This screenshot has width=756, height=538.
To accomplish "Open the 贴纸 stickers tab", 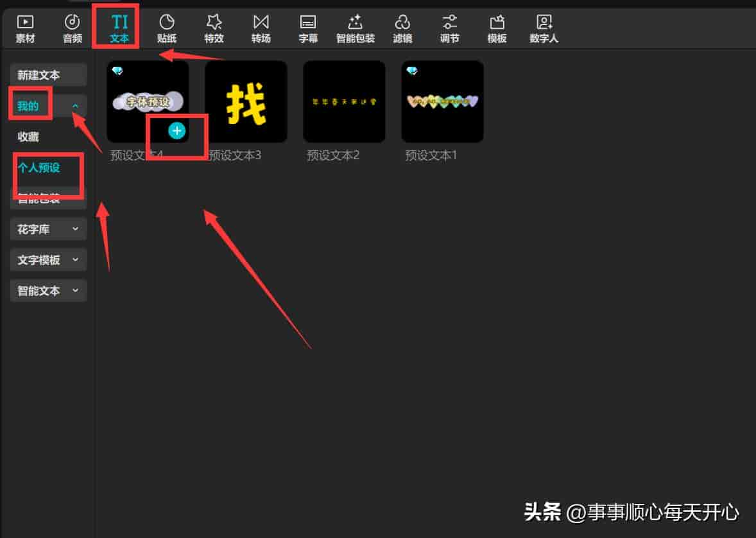I will pyautogui.click(x=166, y=29).
